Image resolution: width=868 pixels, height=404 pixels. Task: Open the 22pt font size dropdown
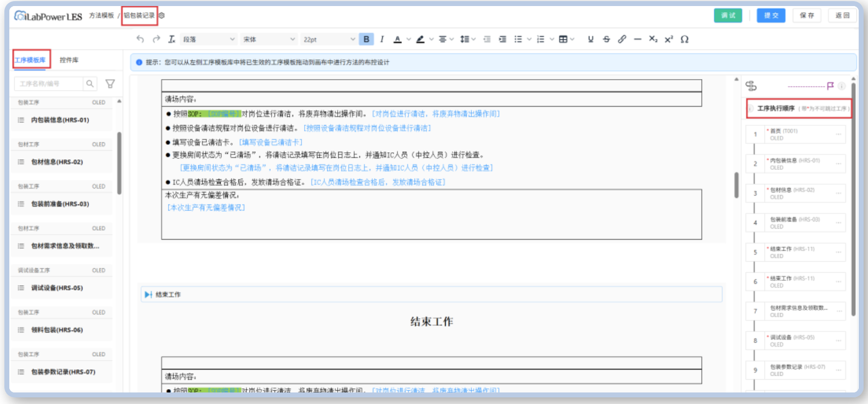coord(329,39)
